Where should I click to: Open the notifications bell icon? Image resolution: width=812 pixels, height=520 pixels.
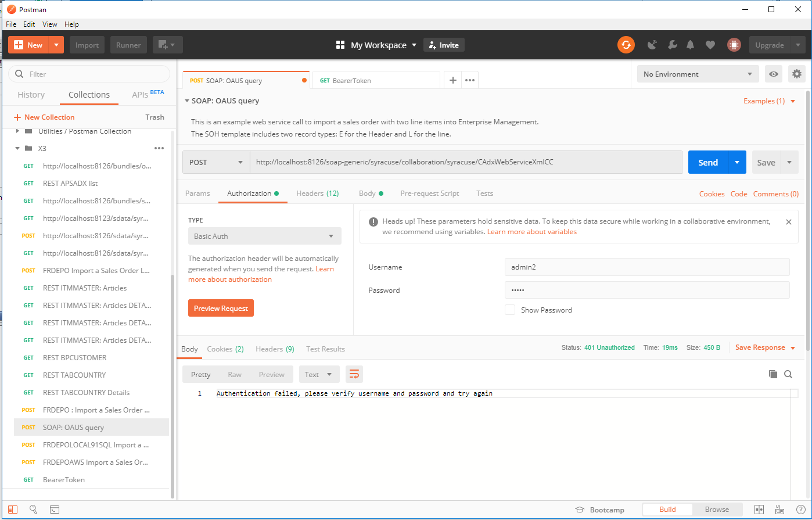pos(691,45)
